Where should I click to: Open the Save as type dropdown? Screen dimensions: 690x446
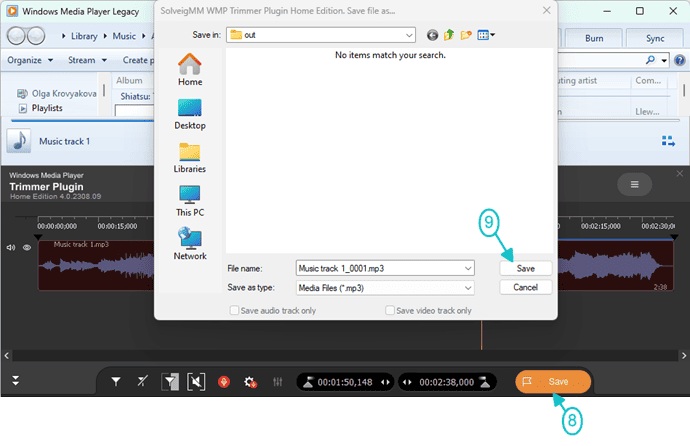click(x=385, y=288)
